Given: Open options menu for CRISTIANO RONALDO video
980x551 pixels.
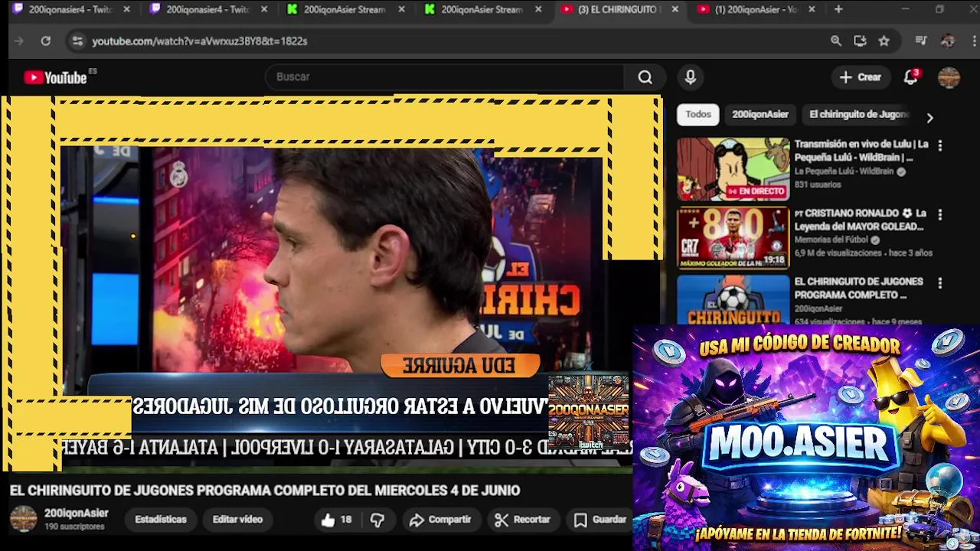Looking at the screenshot, I should coord(939,215).
